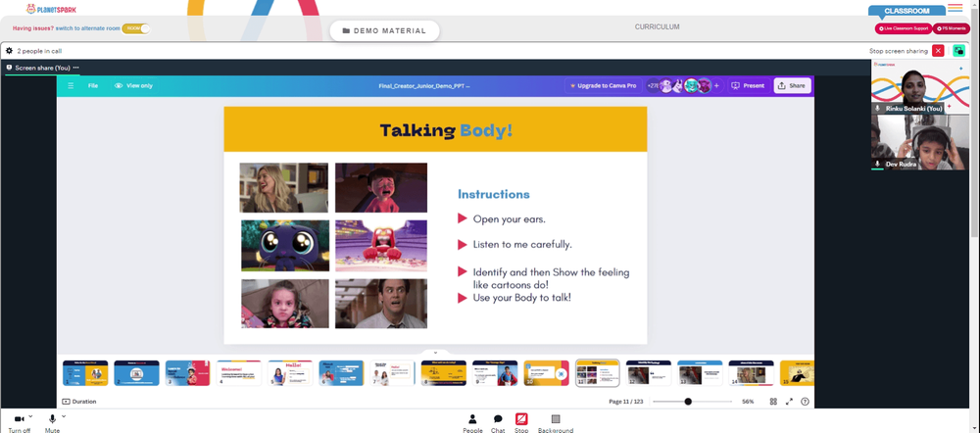The image size is (980, 433).
Task: Select slide thumbnail 4 Welcome
Action: tap(239, 373)
